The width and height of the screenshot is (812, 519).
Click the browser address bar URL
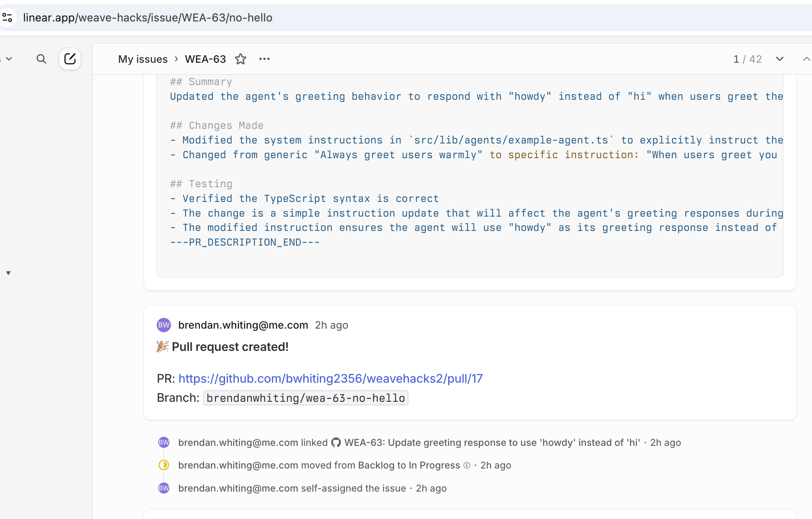pyautogui.click(x=148, y=17)
